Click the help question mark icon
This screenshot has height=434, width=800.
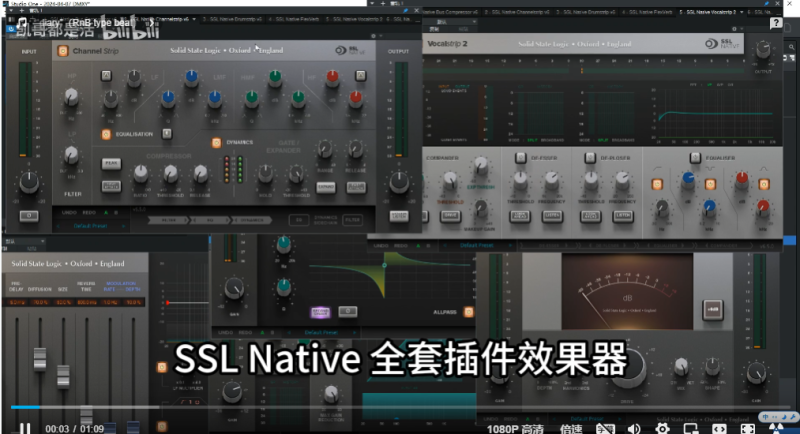coord(776,23)
